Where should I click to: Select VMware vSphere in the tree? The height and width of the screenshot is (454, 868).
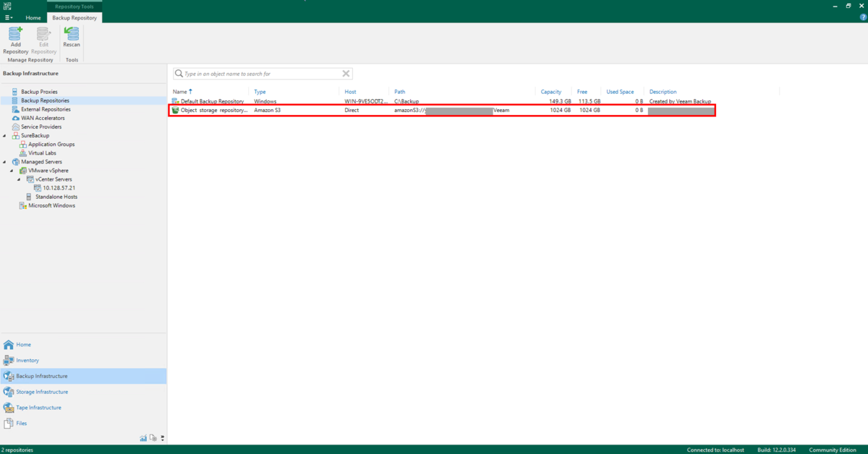point(48,171)
